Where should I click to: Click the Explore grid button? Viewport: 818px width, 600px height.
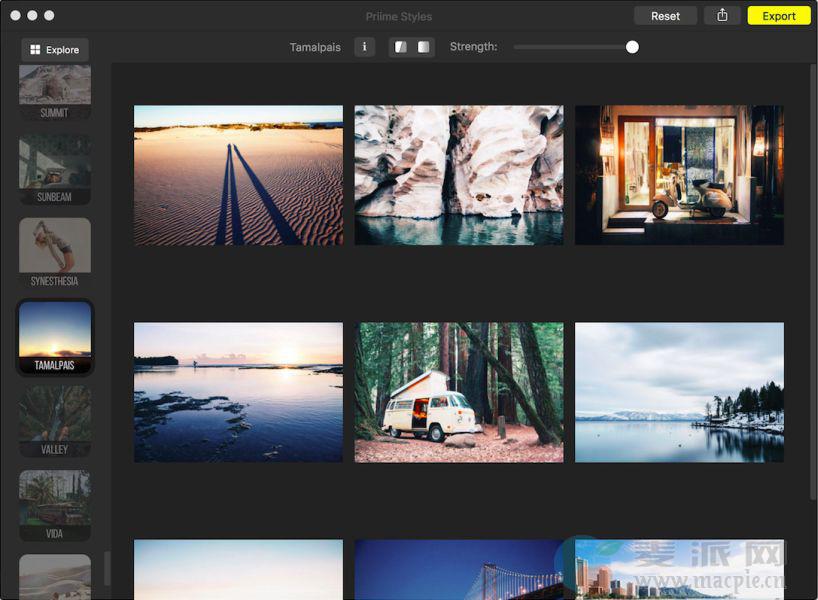(55, 50)
